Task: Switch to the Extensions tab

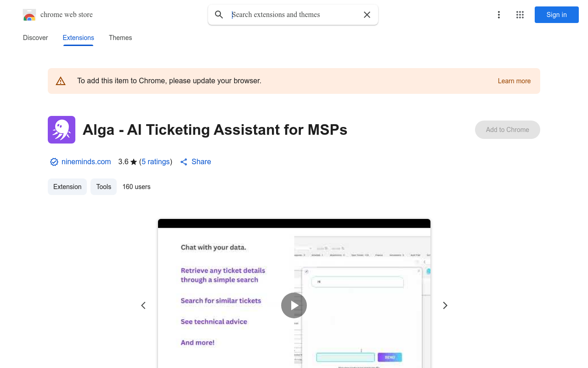Action: [78, 38]
